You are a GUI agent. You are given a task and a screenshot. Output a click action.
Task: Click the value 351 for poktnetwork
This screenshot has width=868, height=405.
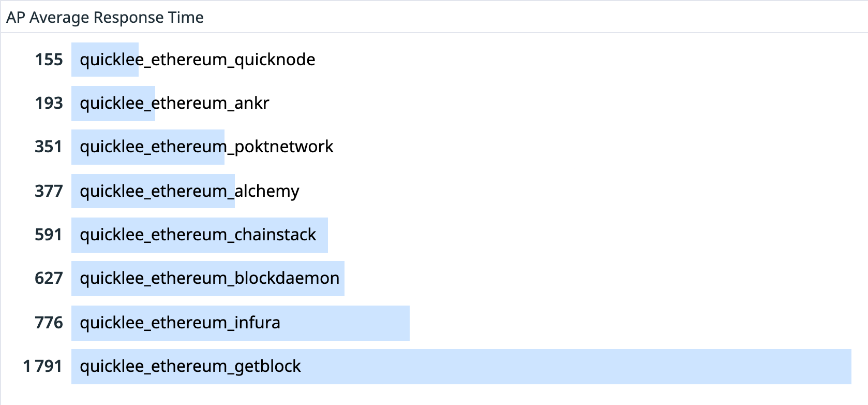pyautogui.click(x=49, y=147)
